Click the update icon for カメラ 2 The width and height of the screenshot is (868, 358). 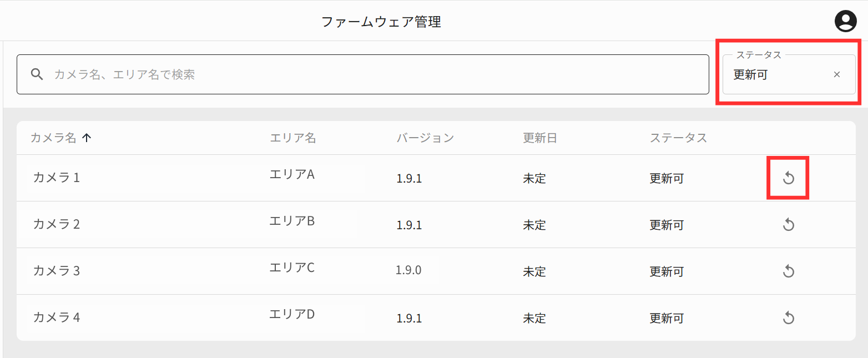click(x=788, y=224)
